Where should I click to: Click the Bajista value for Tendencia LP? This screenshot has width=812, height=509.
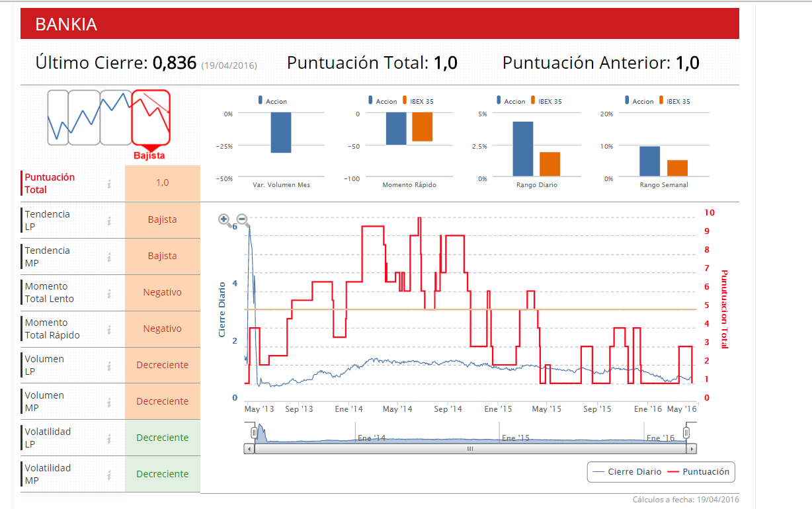pos(162,220)
